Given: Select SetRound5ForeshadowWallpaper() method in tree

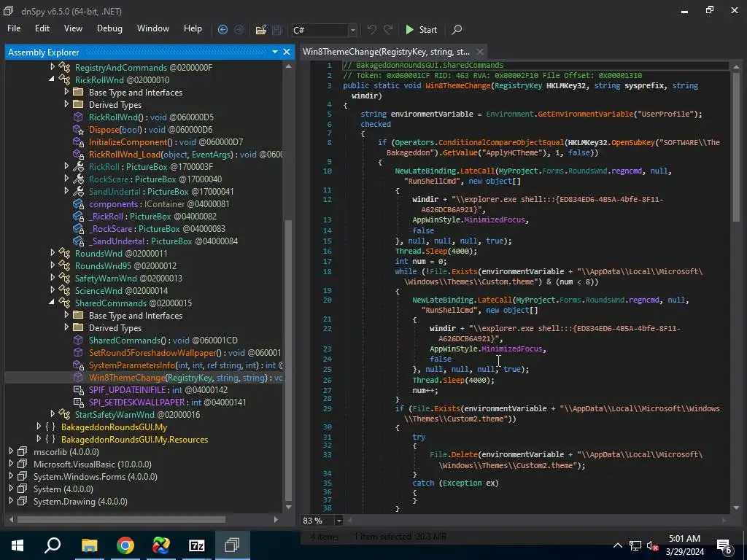Looking at the screenshot, I should point(185,353).
